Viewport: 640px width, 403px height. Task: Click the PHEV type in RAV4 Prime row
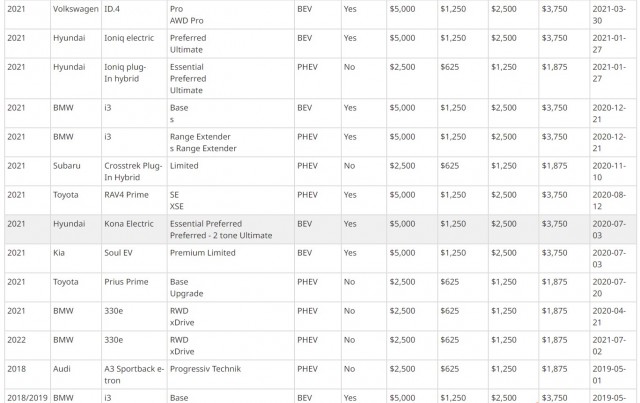coord(307,195)
